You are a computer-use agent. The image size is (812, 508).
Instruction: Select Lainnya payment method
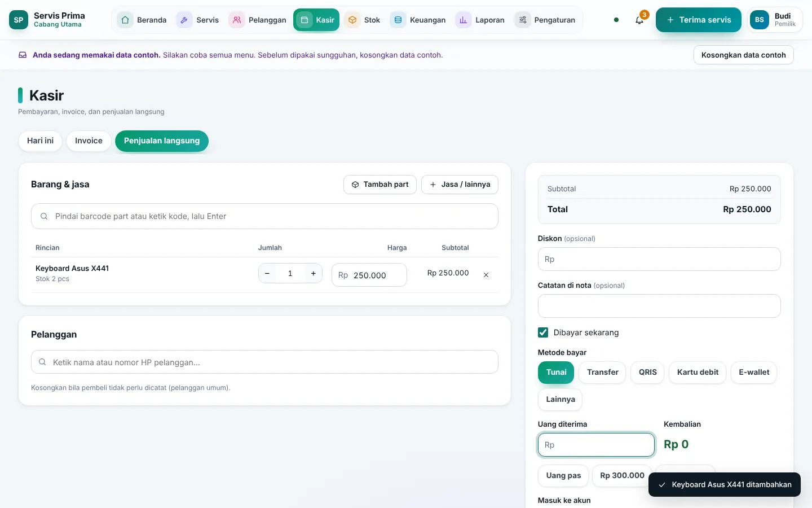pos(561,400)
